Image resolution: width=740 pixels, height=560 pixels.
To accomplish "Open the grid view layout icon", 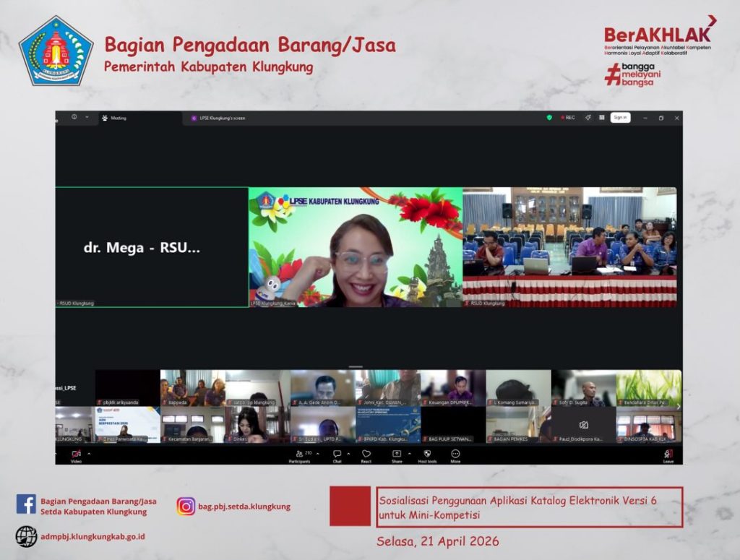I will [601, 117].
